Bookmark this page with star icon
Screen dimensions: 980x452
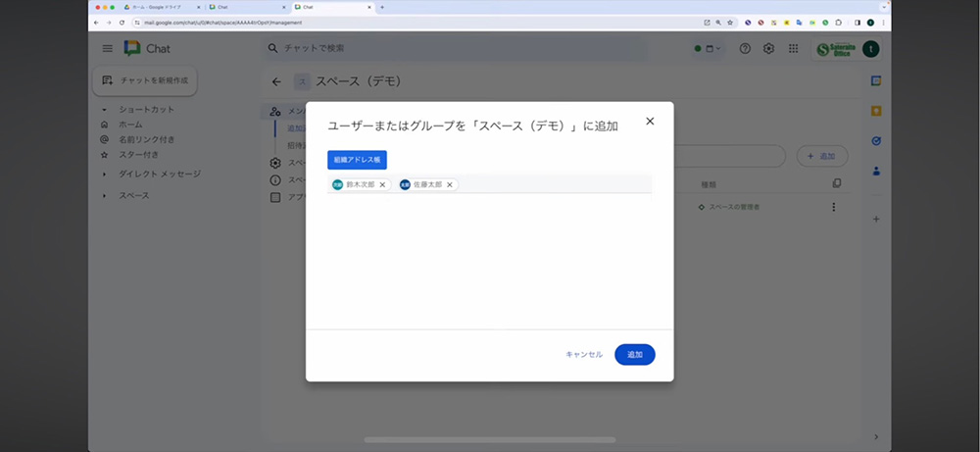click(x=729, y=22)
